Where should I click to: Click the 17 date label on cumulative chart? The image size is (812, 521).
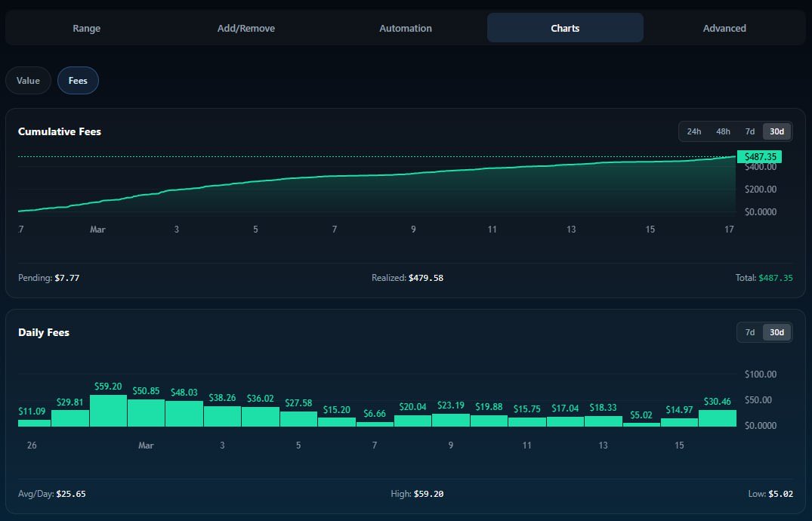coord(729,230)
